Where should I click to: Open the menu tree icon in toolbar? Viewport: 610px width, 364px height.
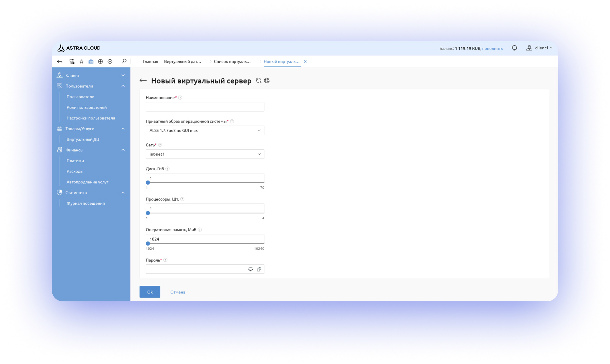pos(72,61)
